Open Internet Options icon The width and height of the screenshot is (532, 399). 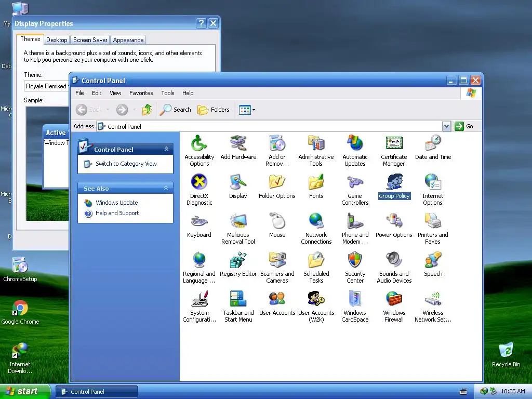[433, 182]
